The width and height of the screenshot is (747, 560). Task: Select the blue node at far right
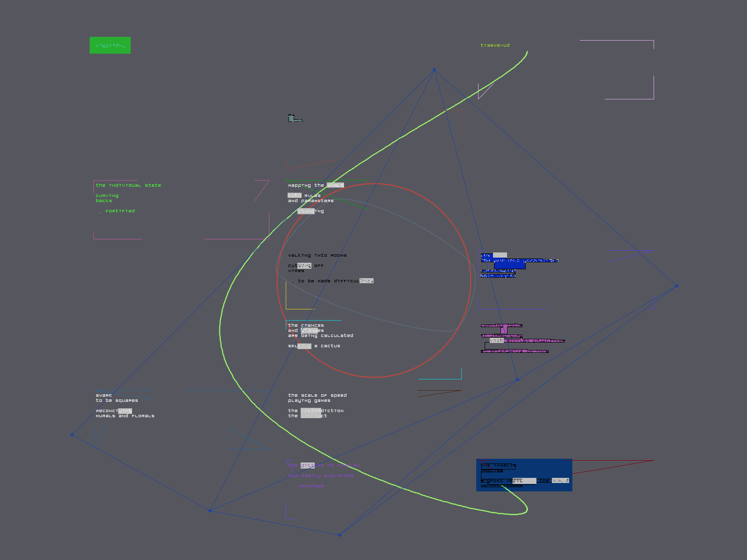pyautogui.click(x=677, y=286)
